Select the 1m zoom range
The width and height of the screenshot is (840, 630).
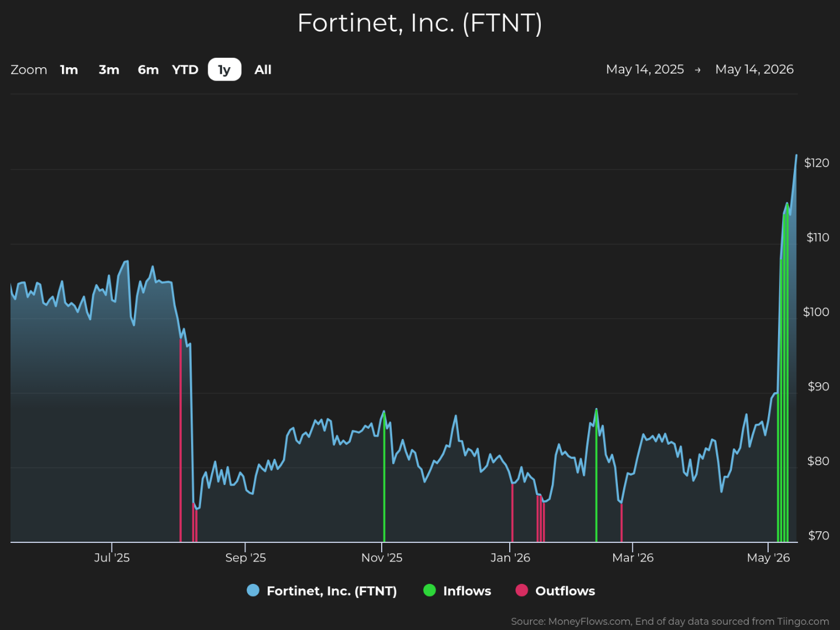click(69, 70)
